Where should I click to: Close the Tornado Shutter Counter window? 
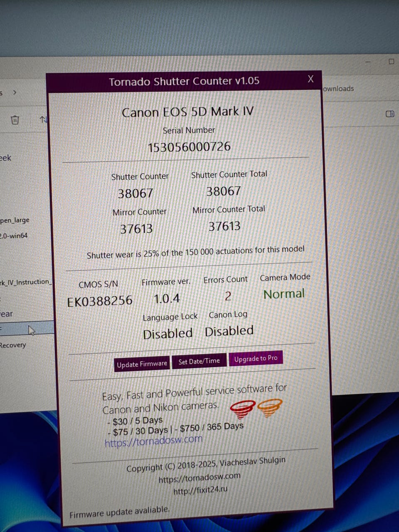(x=310, y=79)
